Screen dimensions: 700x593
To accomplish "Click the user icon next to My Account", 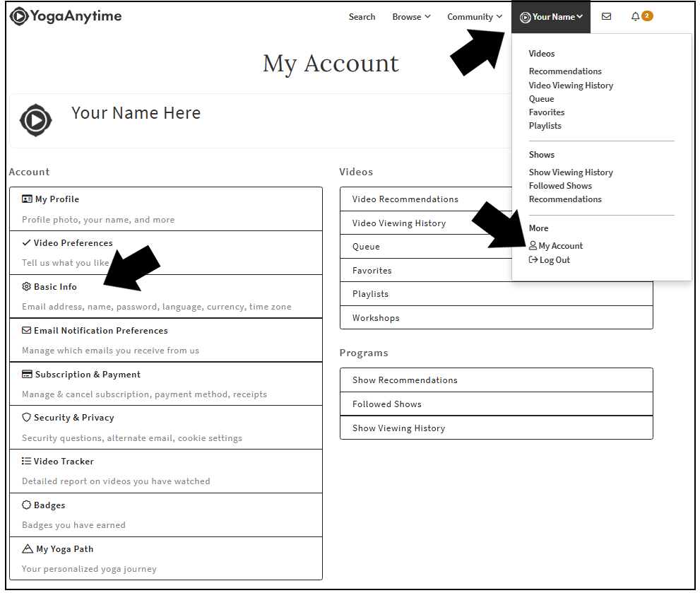I will tap(533, 245).
